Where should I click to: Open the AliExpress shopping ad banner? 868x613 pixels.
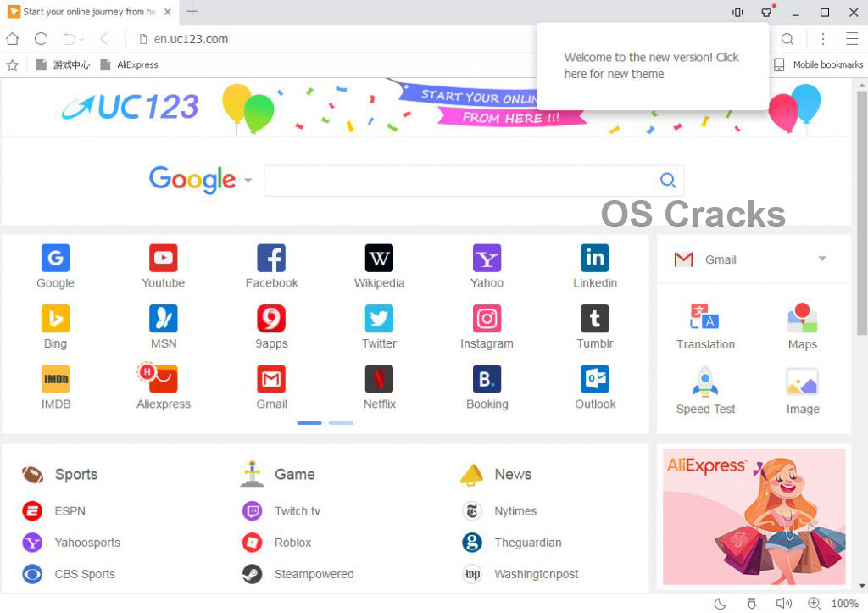[x=754, y=516]
